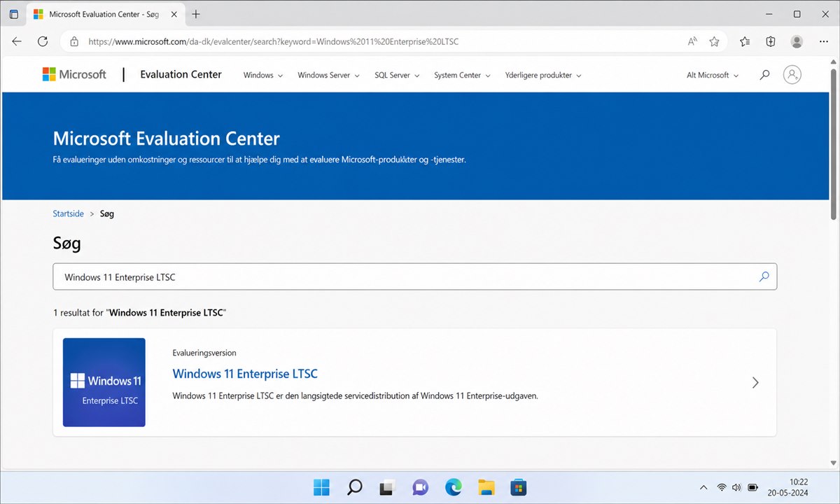
Task: Open Microsoft Store from taskbar
Action: click(x=518, y=487)
